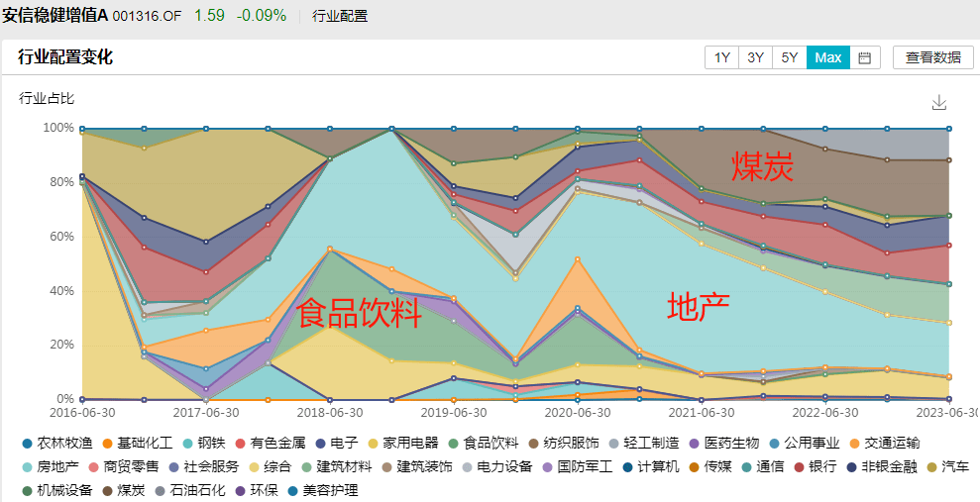This screenshot has width=980, height=502.
Task: Select the 1Y time range
Action: pos(721,57)
